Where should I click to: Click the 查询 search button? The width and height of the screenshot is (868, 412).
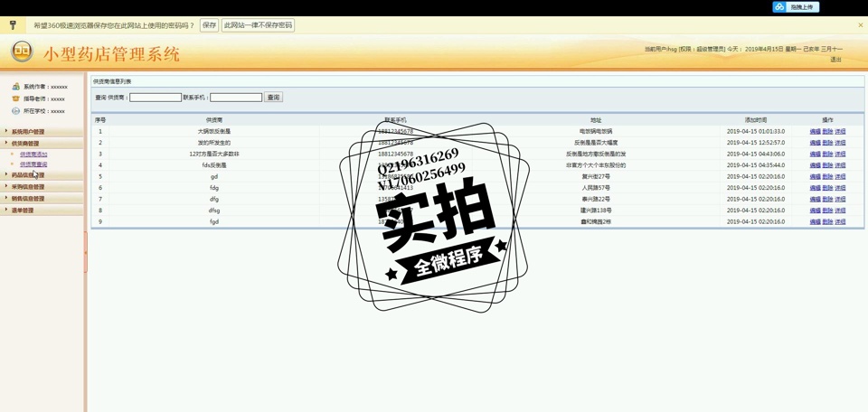click(273, 98)
